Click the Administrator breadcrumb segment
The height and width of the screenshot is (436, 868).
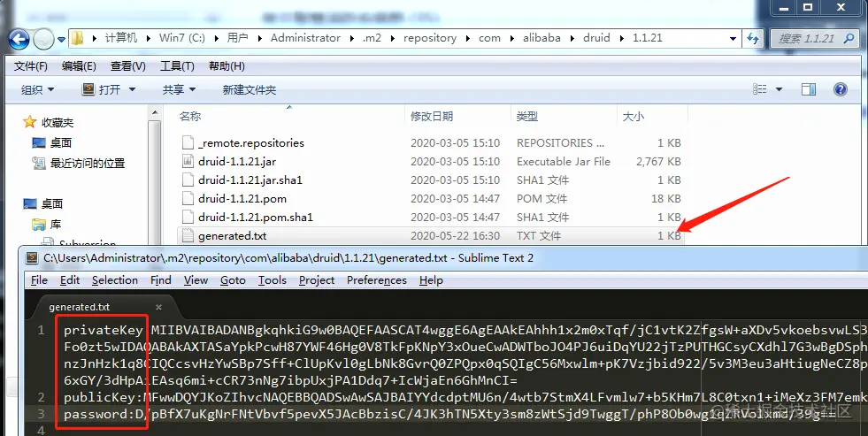(305, 38)
